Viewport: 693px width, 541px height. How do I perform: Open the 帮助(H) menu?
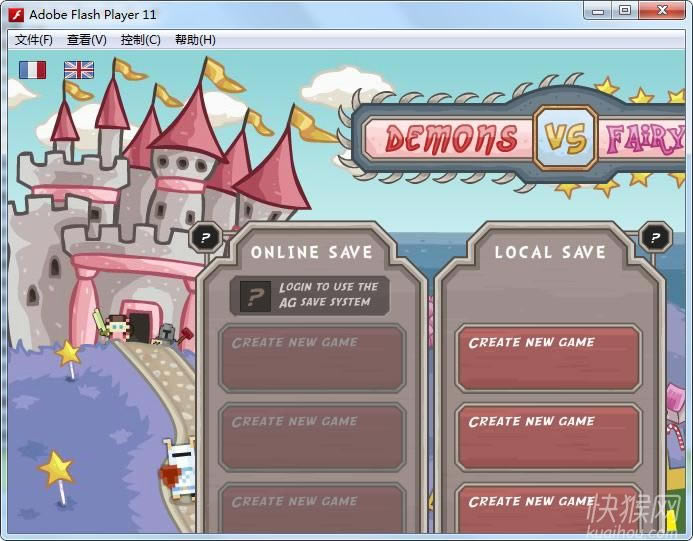pyautogui.click(x=195, y=40)
